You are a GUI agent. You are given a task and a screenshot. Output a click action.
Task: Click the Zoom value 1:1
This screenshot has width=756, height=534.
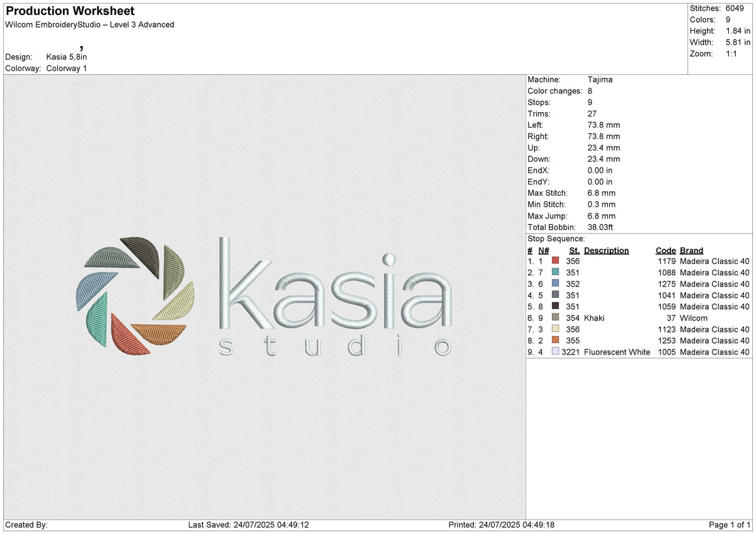[x=732, y=54]
